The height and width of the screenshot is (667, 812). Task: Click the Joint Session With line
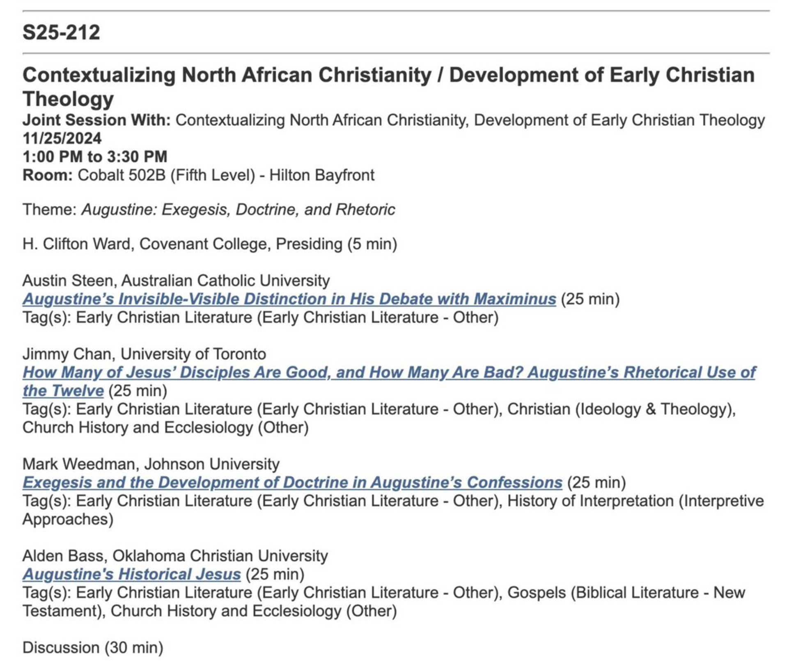[393, 120]
